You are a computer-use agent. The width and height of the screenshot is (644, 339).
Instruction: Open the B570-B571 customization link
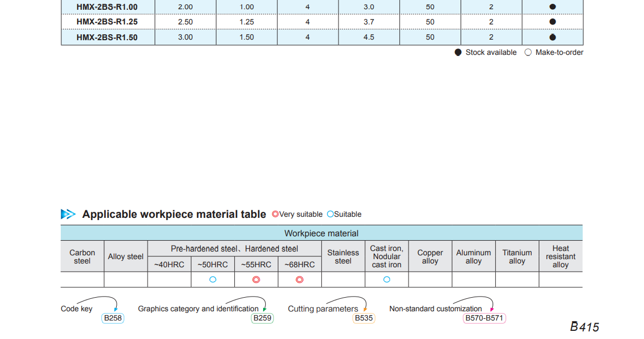click(x=484, y=318)
